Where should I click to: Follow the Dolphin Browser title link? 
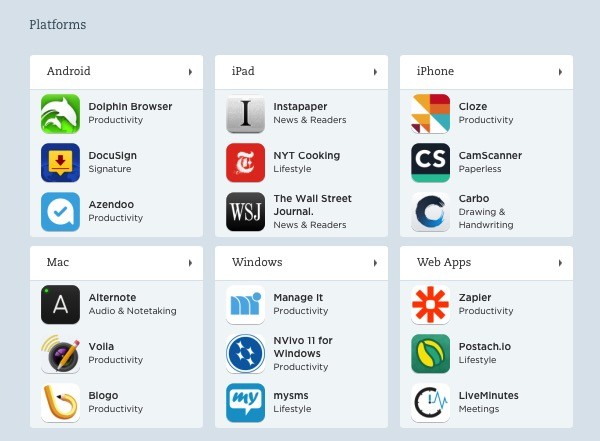coord(130,106)
